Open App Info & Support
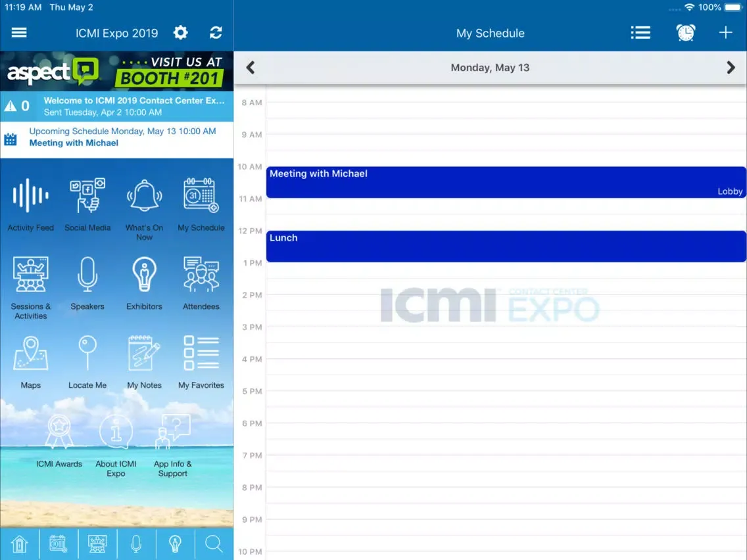 (x=172, y=446)
